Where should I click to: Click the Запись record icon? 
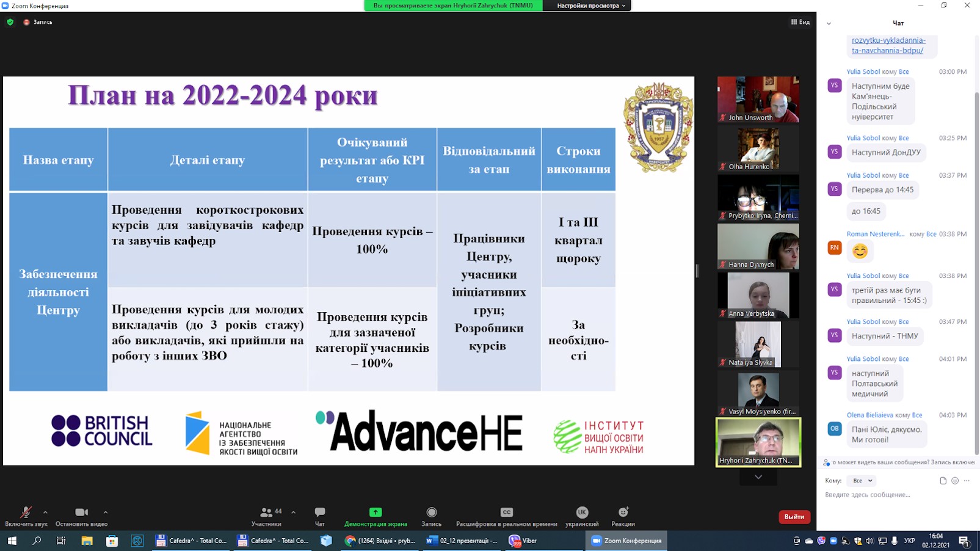pyautogui.click(x=431, y=513)
